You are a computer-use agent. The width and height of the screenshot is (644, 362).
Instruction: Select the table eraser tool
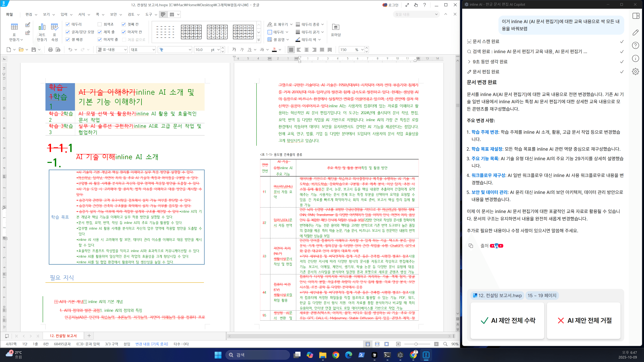coord(28,33)
